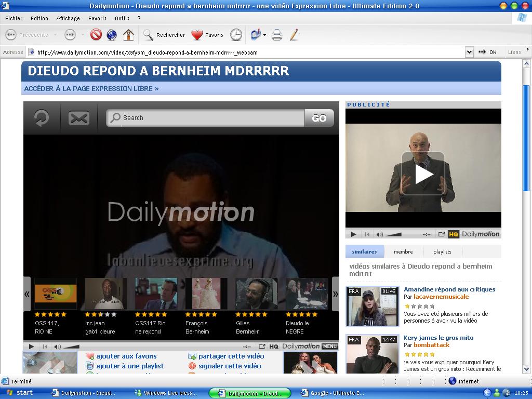This screenshot has width=532, height=399.
Task: Click the Précédente back arrow icon
Action: [x=11, y=35]
